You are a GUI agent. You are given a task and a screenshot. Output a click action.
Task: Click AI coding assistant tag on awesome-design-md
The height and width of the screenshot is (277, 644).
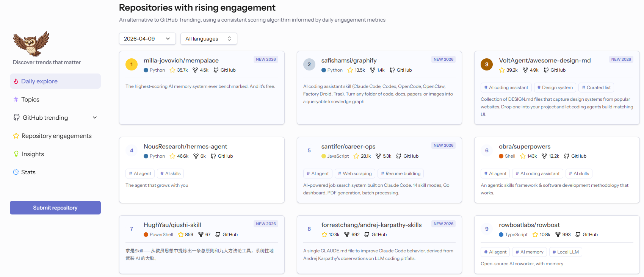(x=506, y=88)
